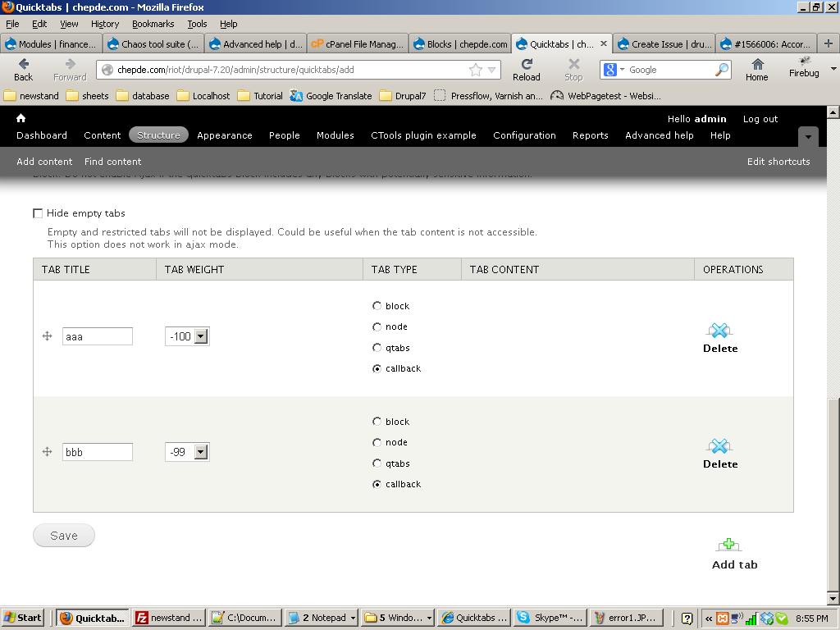Image resolution: width=840 pixels, height=630 pixels.
Task: Click the drag handle for the bbb row
Action: tap(47, 452)
